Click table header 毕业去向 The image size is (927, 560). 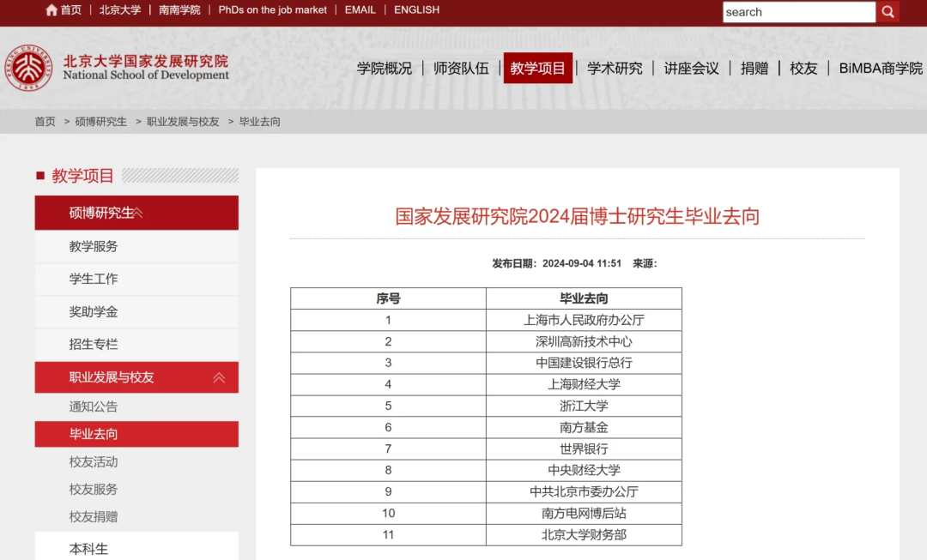click(x=585, y=298)
